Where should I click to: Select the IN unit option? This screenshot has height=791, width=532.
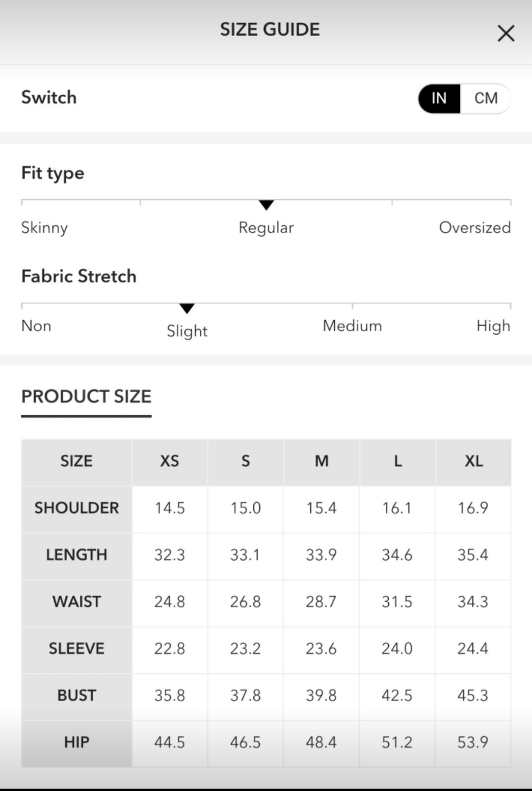tap(439, 98)
